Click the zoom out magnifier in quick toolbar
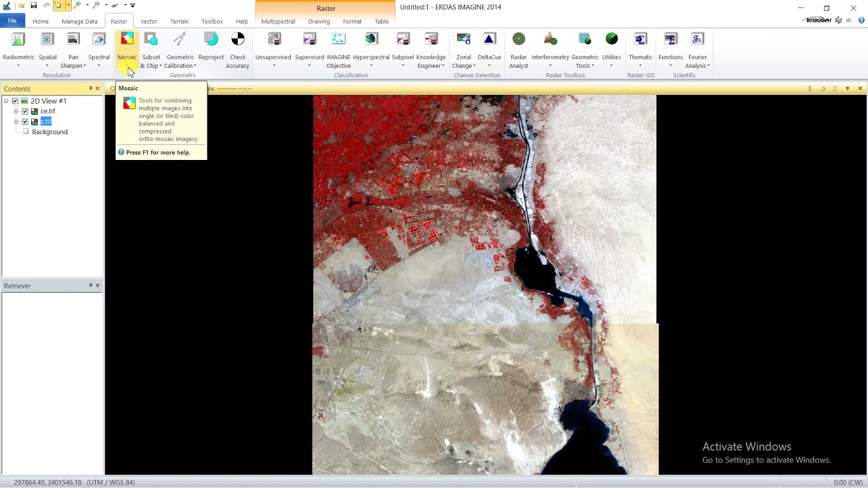Screen dimensions: 868x488 coord(96,5)
